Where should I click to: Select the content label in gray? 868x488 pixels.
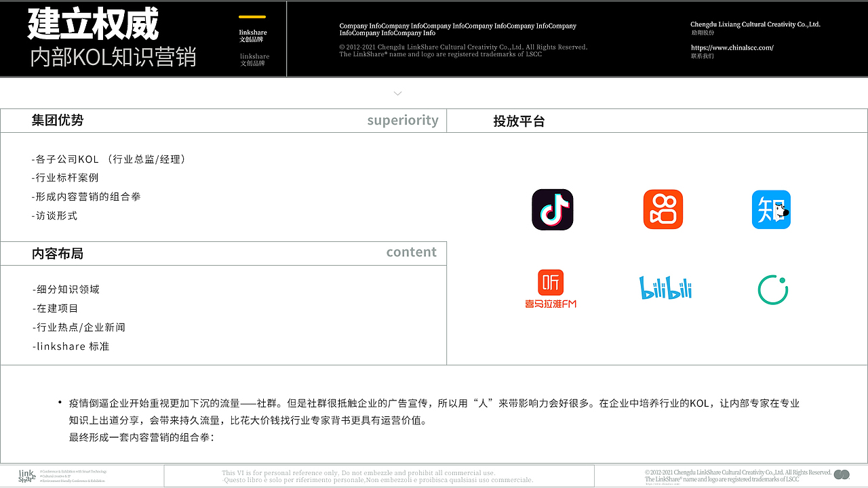(x=412, y=251)
